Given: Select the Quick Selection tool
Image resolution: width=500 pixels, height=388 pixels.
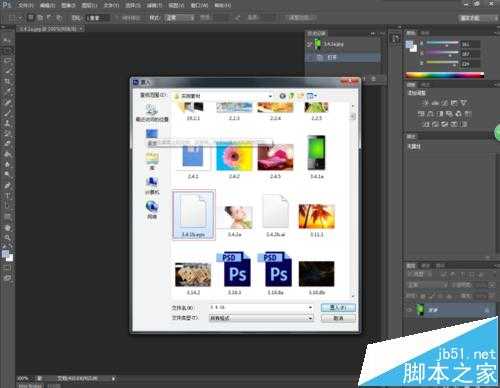Looking at the screenshot, I should pos(7,71).
